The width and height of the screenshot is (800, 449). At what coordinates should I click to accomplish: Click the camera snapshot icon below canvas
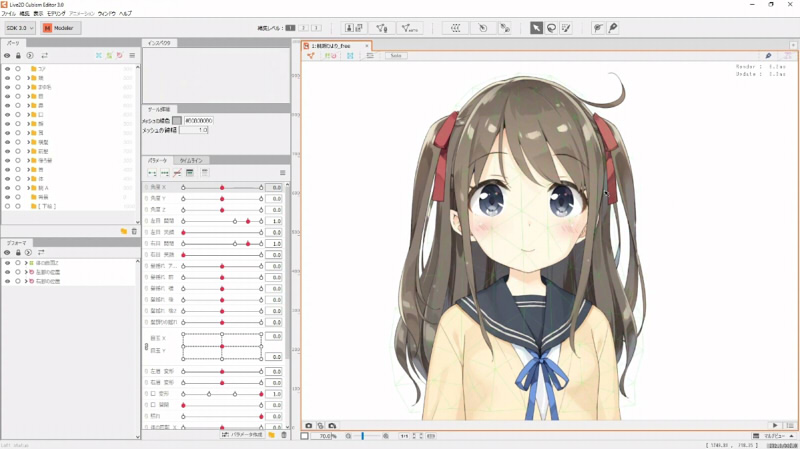coord(309,426)
